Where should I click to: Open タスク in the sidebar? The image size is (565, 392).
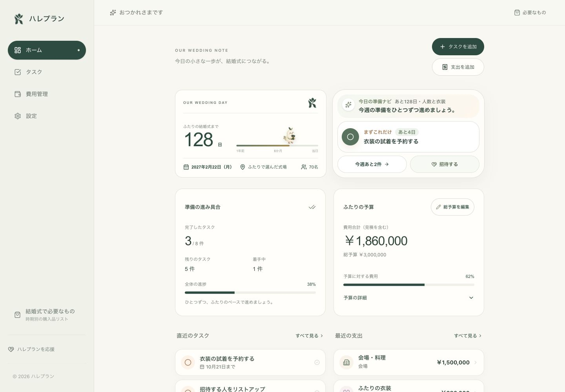tap(47, 72)
